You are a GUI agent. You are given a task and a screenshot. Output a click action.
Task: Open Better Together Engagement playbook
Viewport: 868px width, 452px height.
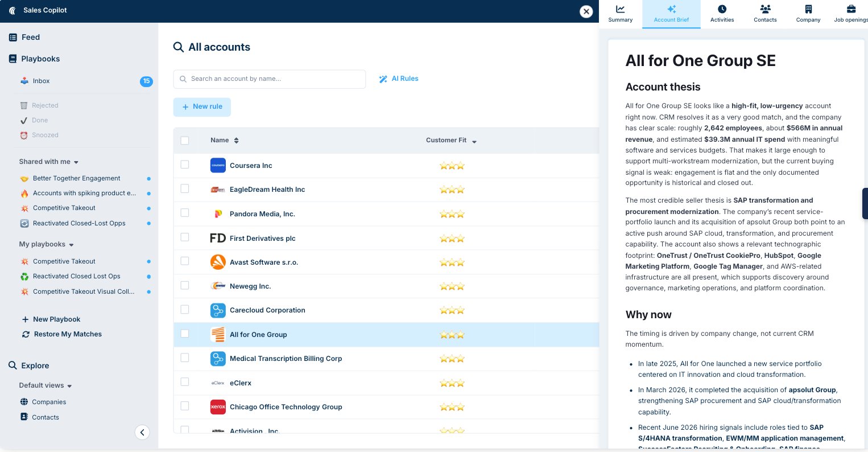[77, 178]
